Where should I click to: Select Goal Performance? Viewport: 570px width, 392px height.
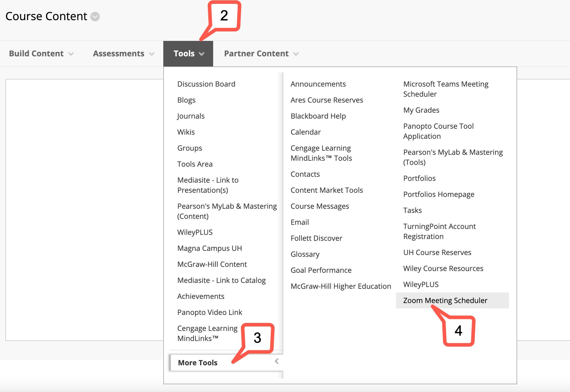[321, 270]
